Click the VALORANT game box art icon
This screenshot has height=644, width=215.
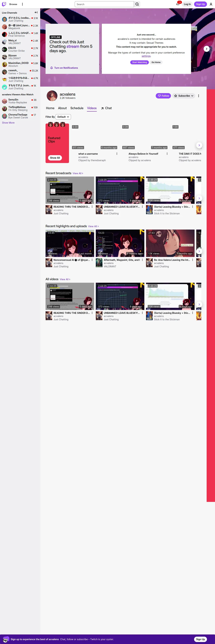click(x=99, y=263)
